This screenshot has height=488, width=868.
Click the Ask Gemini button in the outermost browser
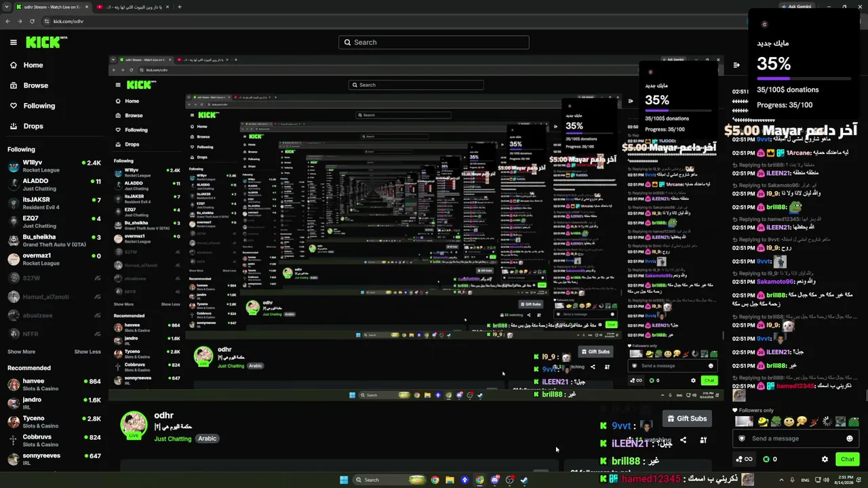point(795,7)
